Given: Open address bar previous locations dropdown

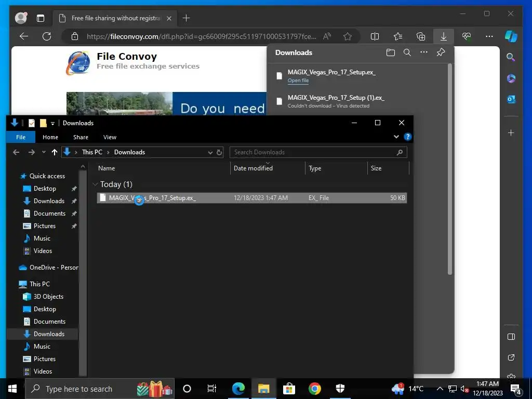Looking at the screenshot, I should click(x=210, y=153).
